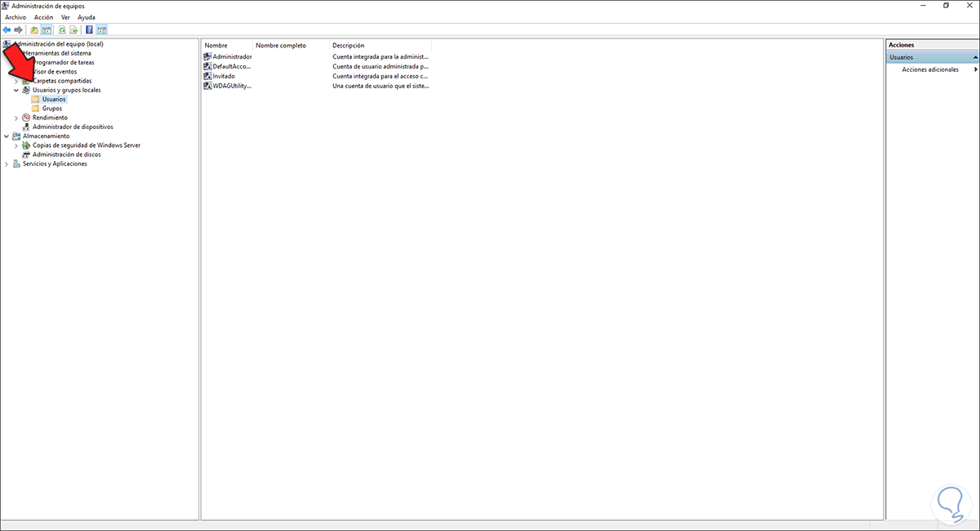Select Administrador de dispositivos tree item
The width and height of the screenshot is (980, 531).
[x=73, y=127]
